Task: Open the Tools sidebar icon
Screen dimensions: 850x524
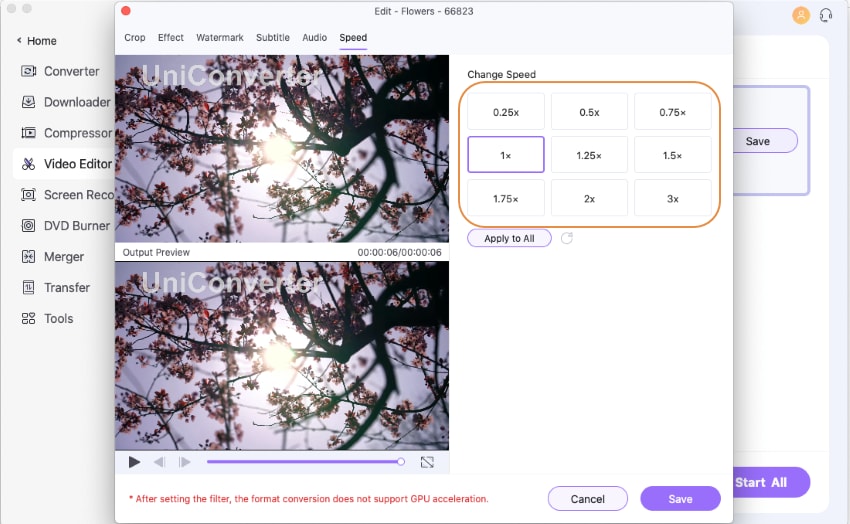Action: tap(28, 318)
